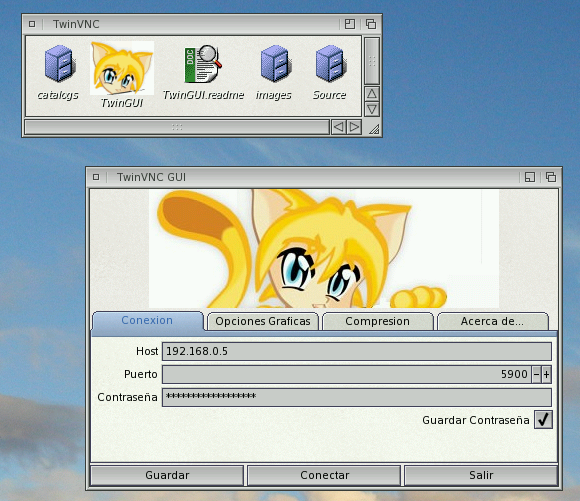
Task: Click the TwinVNC window size gadget
Action: pos(373,128)
